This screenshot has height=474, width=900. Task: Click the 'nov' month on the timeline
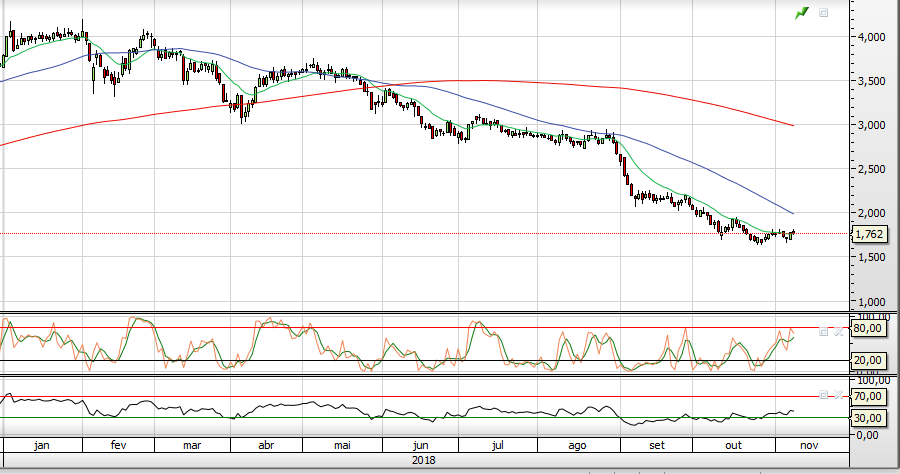810,445
